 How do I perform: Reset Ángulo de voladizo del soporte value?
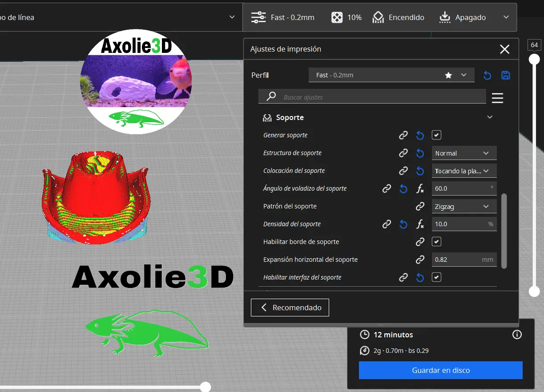point(403,188)
